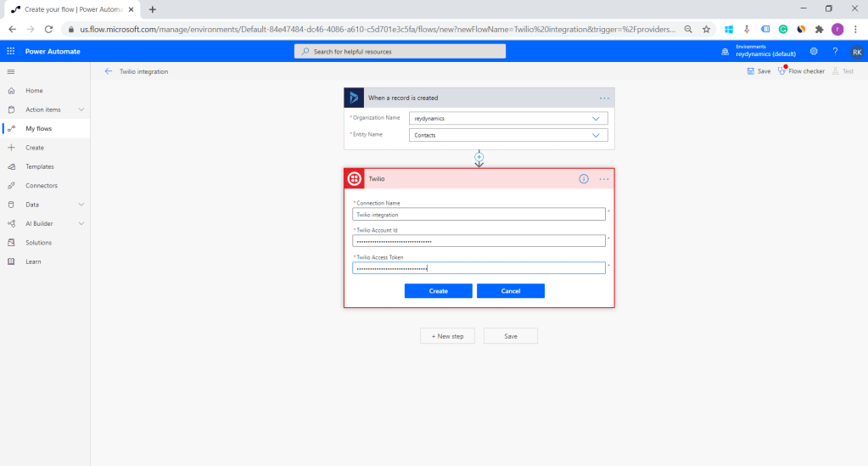Click the back arrow beside Twilio integration
The image size is (868, 466).
(x=108, y=71)
